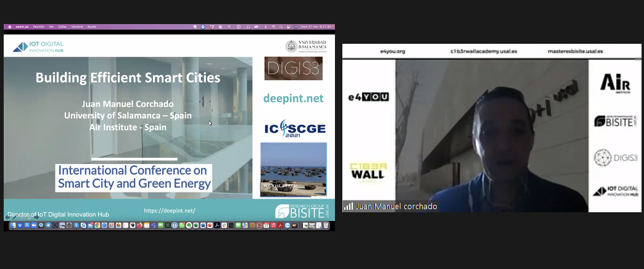The height and width of the screenshot is (269, 644).
Task: Click the e4YOU logo in video
Action: [368, 97]
